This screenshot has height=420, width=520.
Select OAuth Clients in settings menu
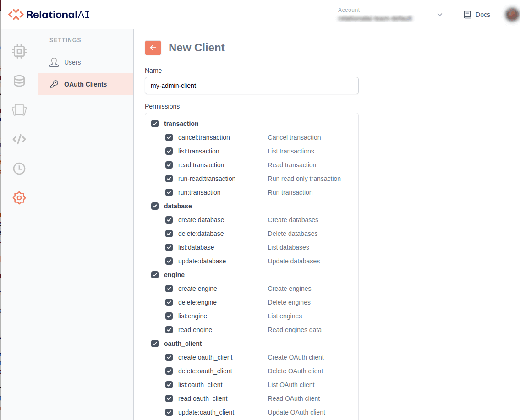[85, 84]
